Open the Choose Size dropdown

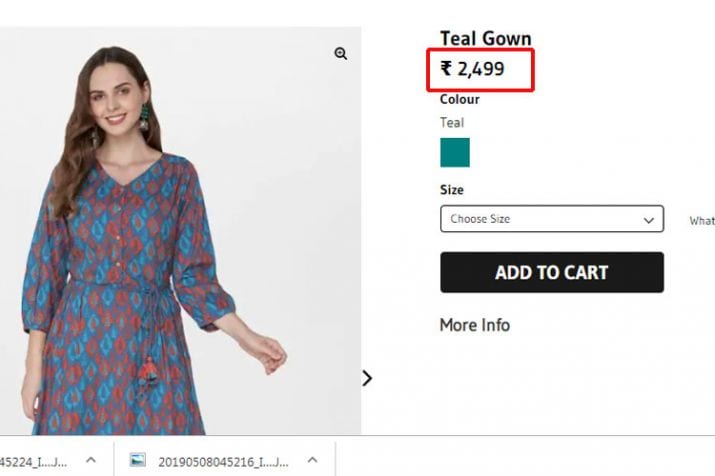(551, 219)
